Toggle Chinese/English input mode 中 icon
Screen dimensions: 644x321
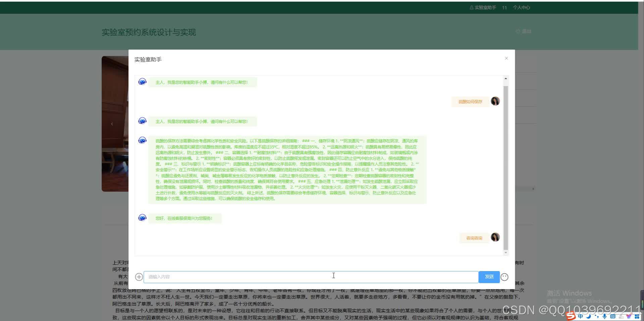pyautogui.click(x=580, y=316)
